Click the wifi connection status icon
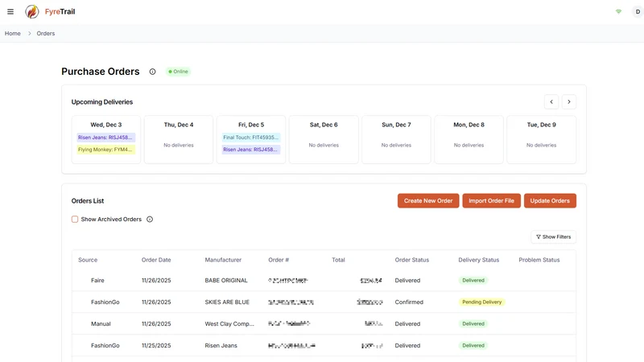 618,11
